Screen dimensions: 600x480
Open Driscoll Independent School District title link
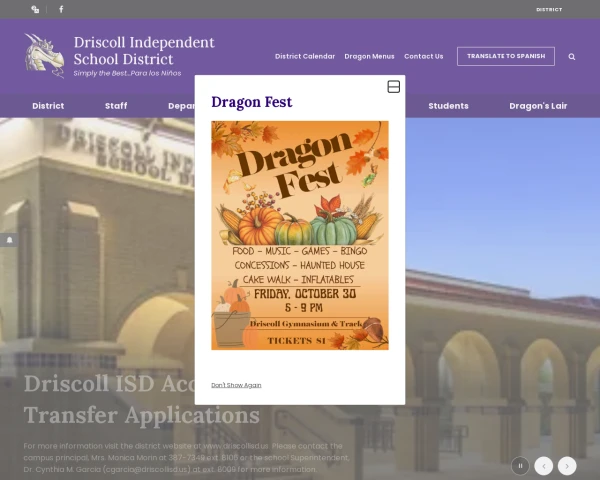[x=144, y=51]
